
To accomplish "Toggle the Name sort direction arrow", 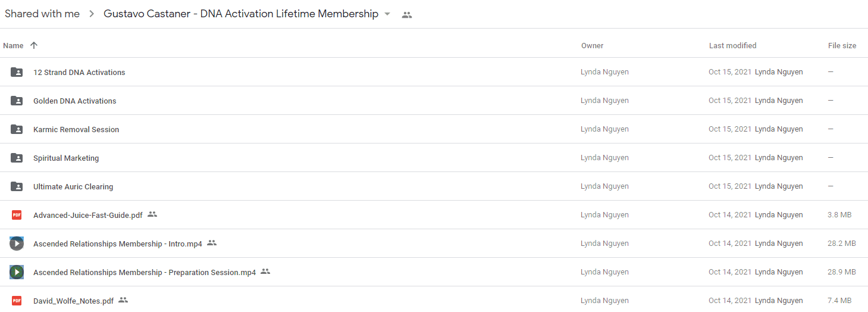I will pyautogui.click(x=34, y=45).
